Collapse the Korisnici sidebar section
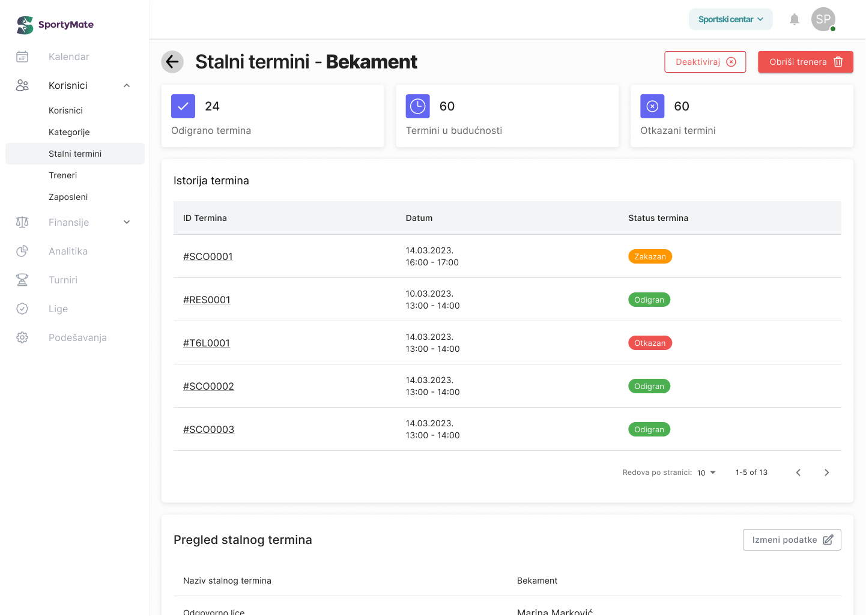 click(x=127, y=85)
